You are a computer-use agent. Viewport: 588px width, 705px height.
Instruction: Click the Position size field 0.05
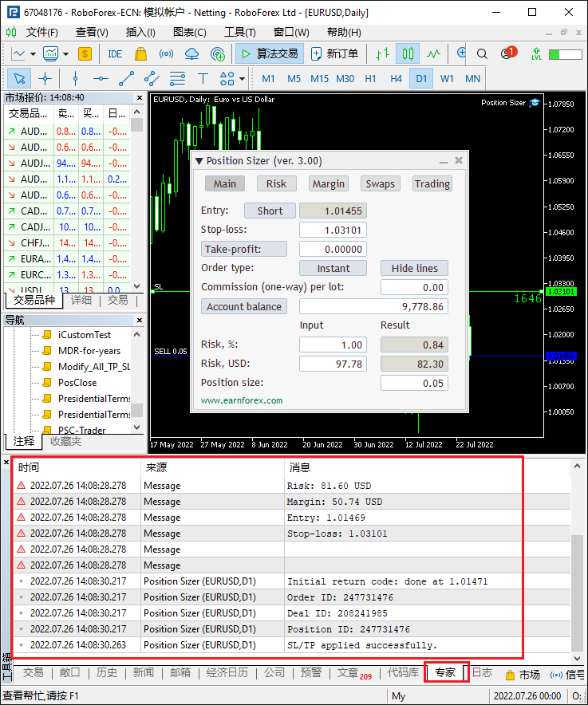pyautogui.click(x=414, y=383)
